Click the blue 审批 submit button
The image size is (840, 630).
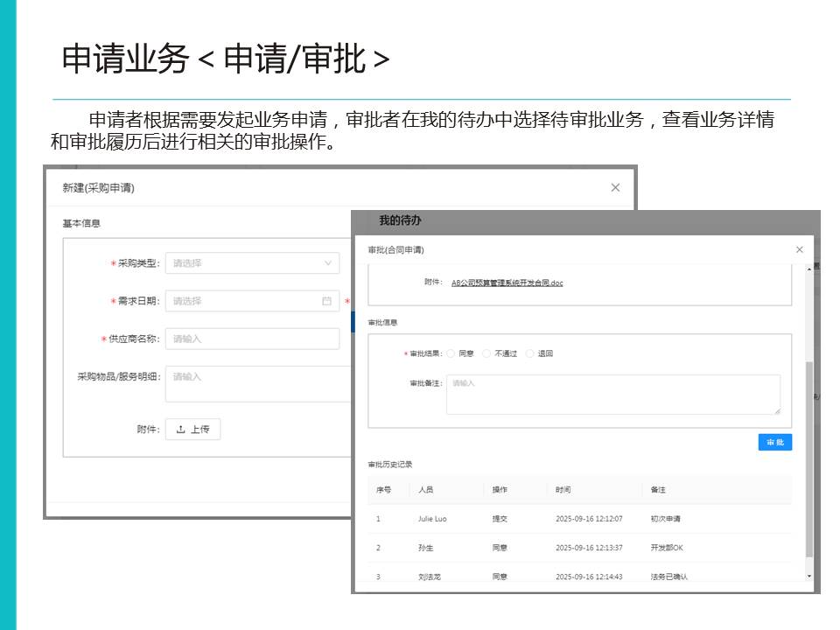click(774, 443)
